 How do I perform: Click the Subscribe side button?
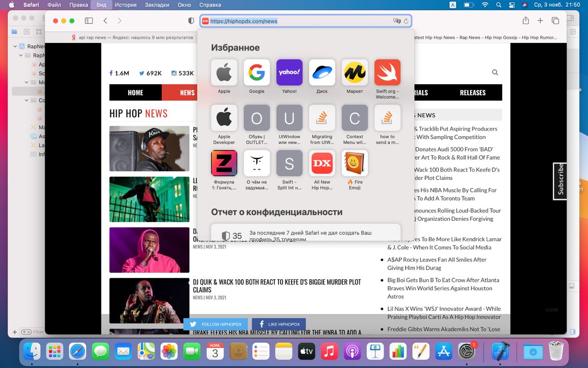click(x=560, y=181)
